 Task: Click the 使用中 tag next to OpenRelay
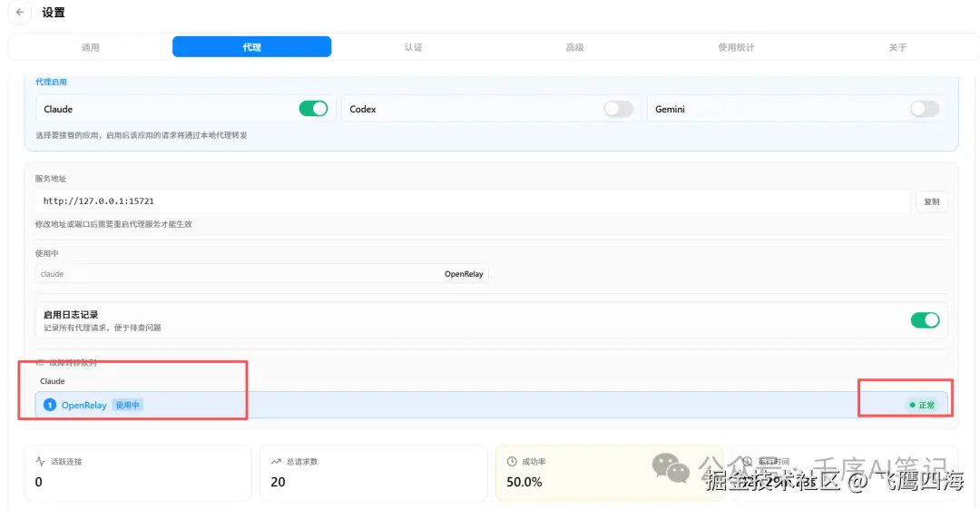pyautogui.click(x=128, y=406)
